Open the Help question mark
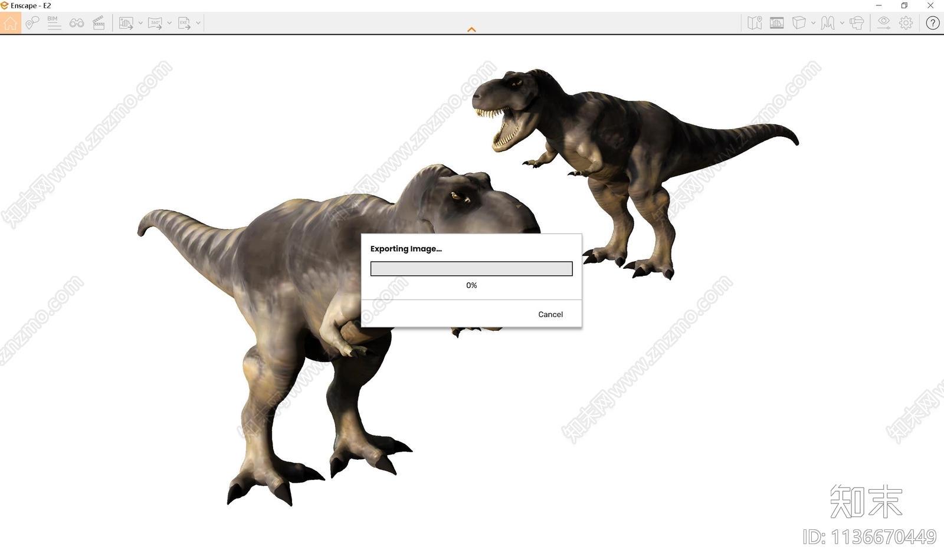 point(933,23)
